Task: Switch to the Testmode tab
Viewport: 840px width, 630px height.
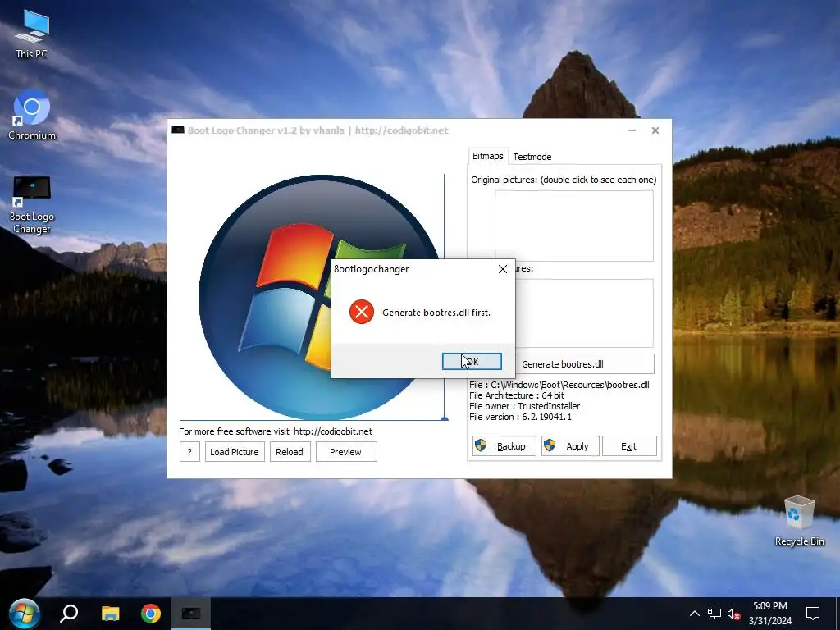Action: click(x=532, y=157)
